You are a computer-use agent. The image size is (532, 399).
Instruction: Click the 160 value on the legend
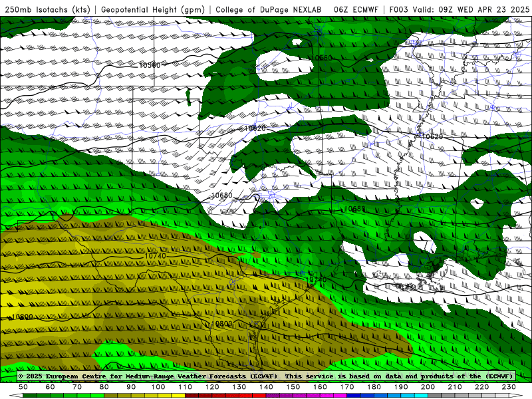pos(320,387)
